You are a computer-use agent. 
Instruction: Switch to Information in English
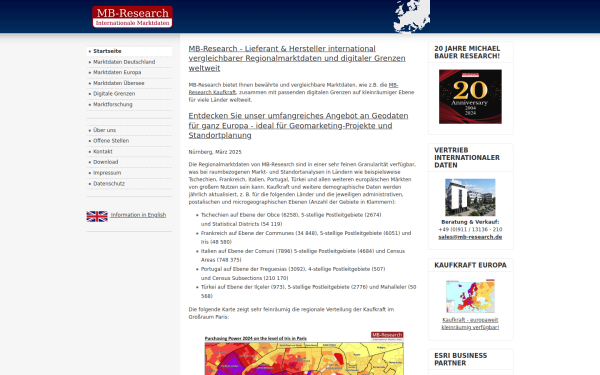(x=138, y=215)
